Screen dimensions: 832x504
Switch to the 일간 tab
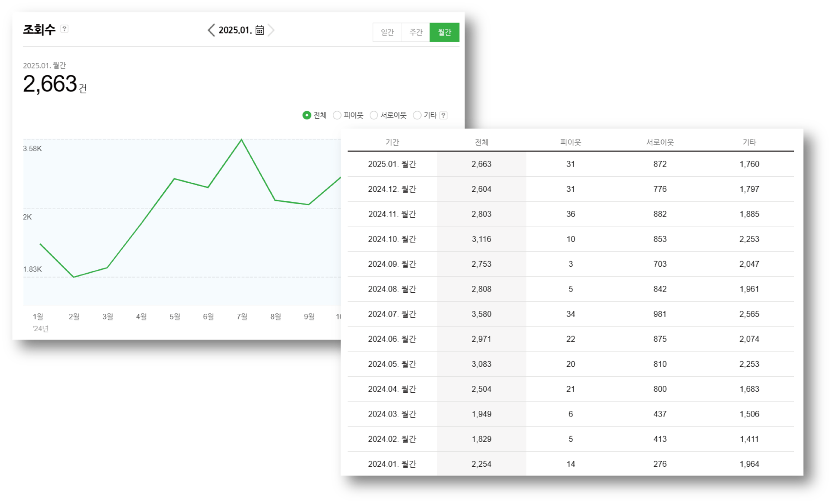pyautogui.click(x=387, y=32)
